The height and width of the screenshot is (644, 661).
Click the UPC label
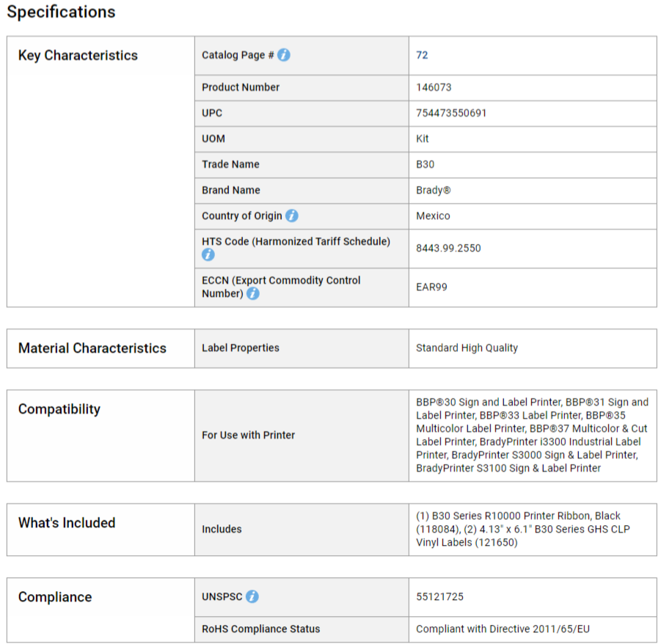coord(212,113)
